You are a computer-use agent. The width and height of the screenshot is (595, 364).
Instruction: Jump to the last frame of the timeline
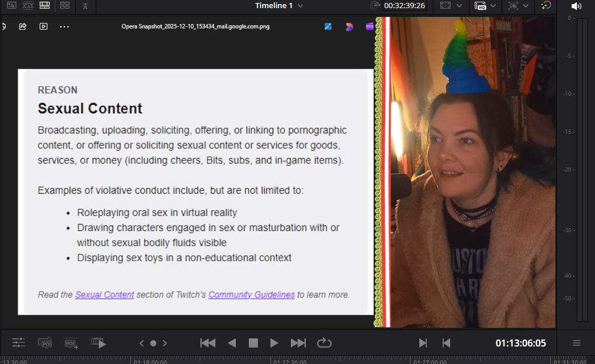click(x=298, y=343)
